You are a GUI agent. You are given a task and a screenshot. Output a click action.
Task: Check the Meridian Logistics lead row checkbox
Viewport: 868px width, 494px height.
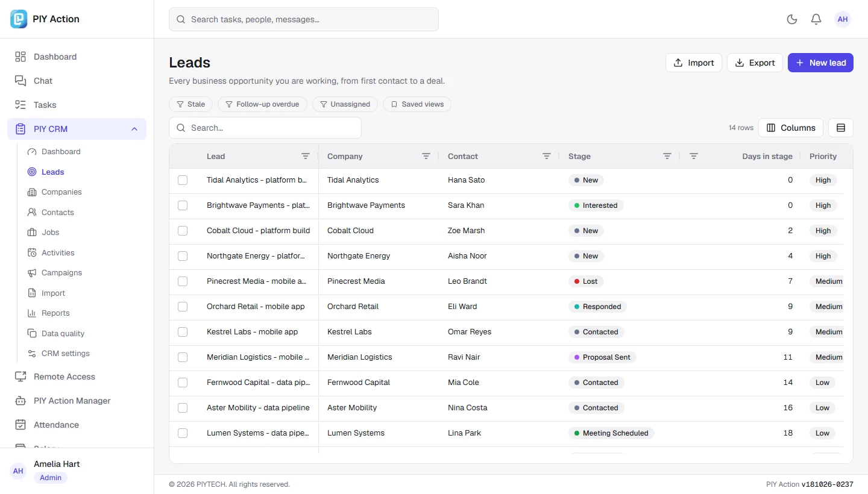183,357
